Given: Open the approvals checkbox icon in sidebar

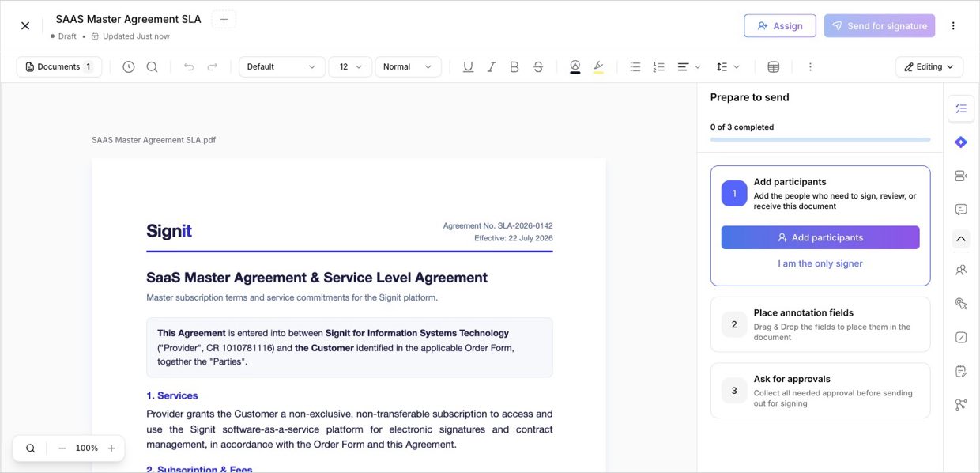Looking at the screenshot, I should click(961, 337).
